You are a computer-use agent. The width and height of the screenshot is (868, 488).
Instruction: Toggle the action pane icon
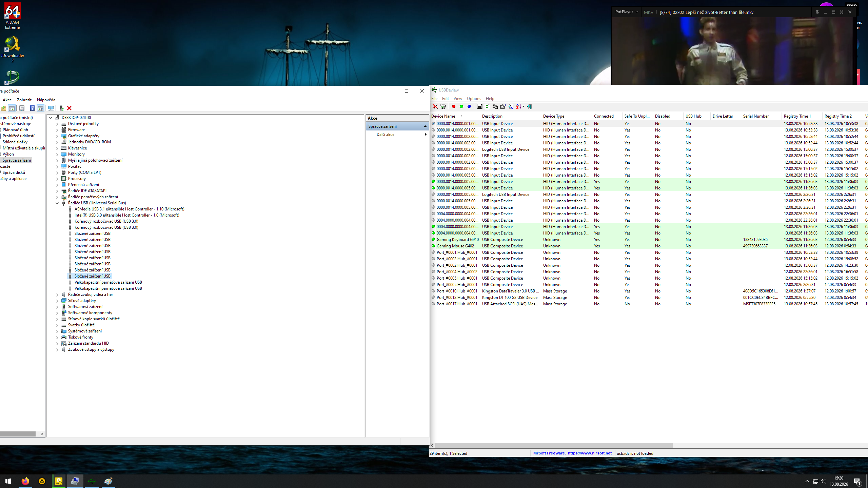pyautogui.click(x=41, y=108)
